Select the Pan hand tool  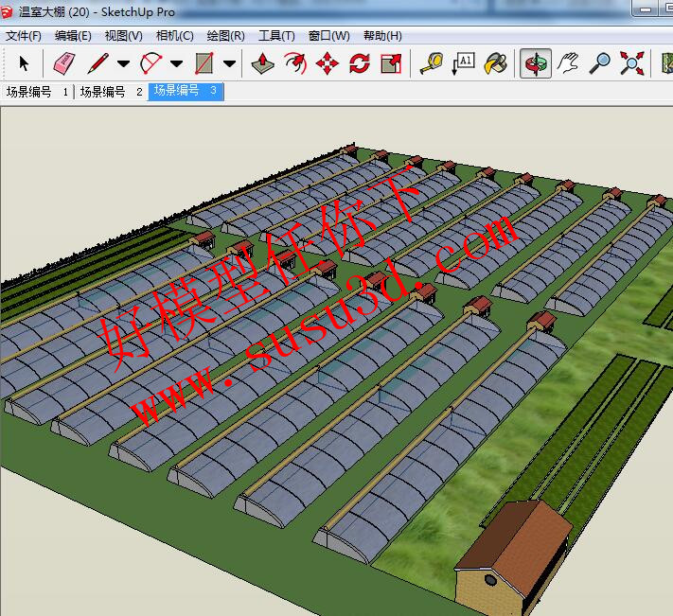click(x=567, y=63)
